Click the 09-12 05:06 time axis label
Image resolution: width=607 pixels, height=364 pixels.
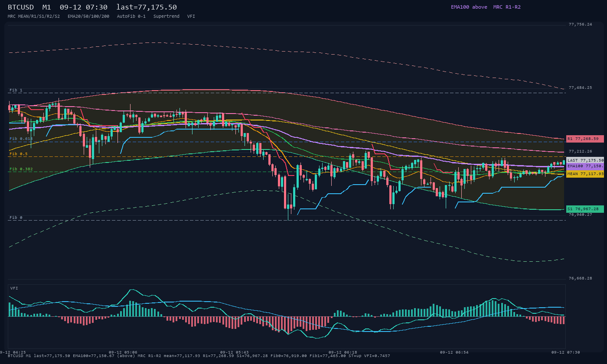123,352
